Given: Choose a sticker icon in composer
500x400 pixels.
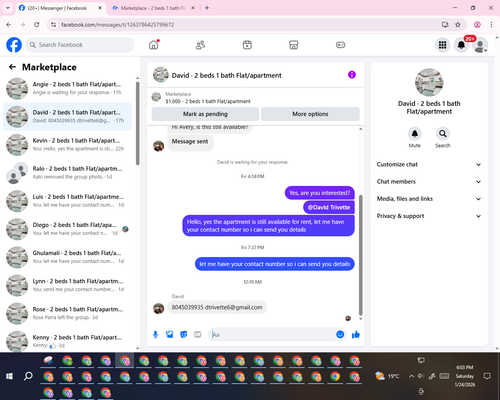Looking at the screenshot, I should (x=184, y=334).
